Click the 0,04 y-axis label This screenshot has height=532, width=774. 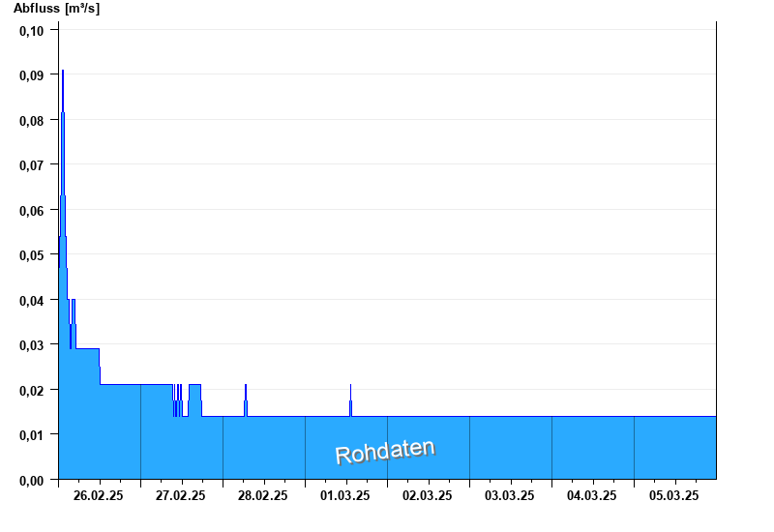click(x=32, y=301)
